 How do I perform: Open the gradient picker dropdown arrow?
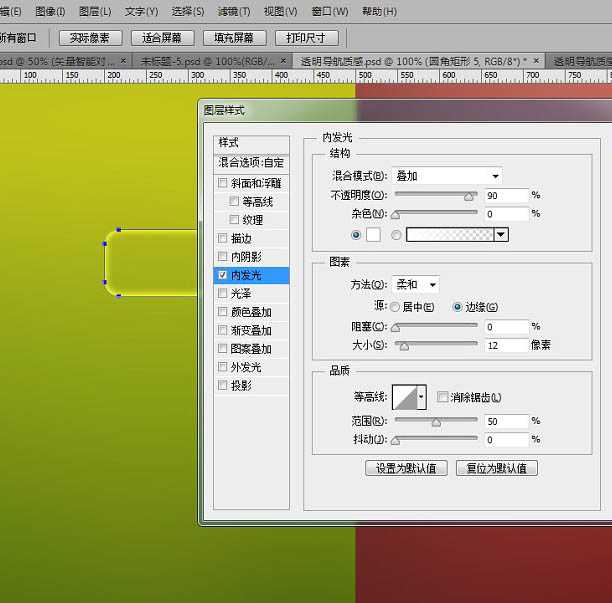tap(501, 235)
